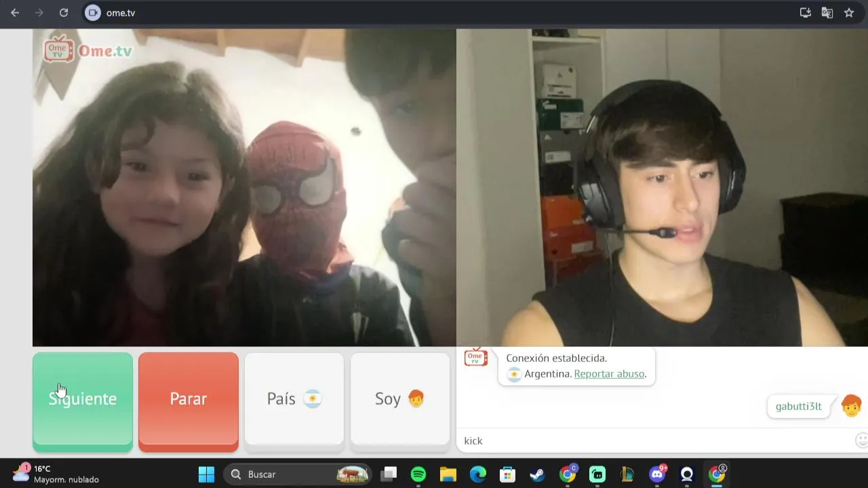Click the translate page icon
Image resolution: width=868 pixels, height=488 pixels.
827,12
